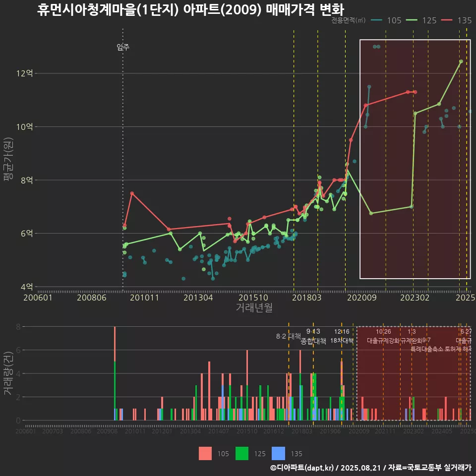This screenshot has height=476, width=476.
Task: Click the 105 red legend swatch below the bar chart
Action: click(206, 453)
